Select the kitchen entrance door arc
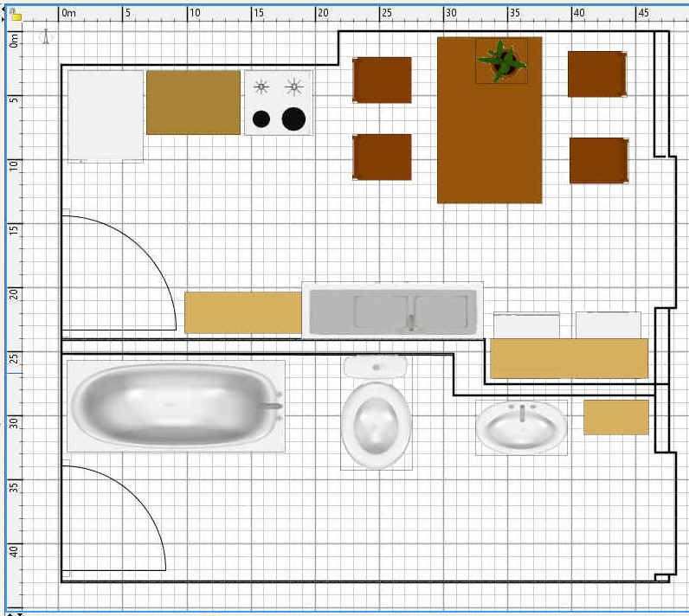This screenshot has width=689, height=616. click(x=119, y=273)
